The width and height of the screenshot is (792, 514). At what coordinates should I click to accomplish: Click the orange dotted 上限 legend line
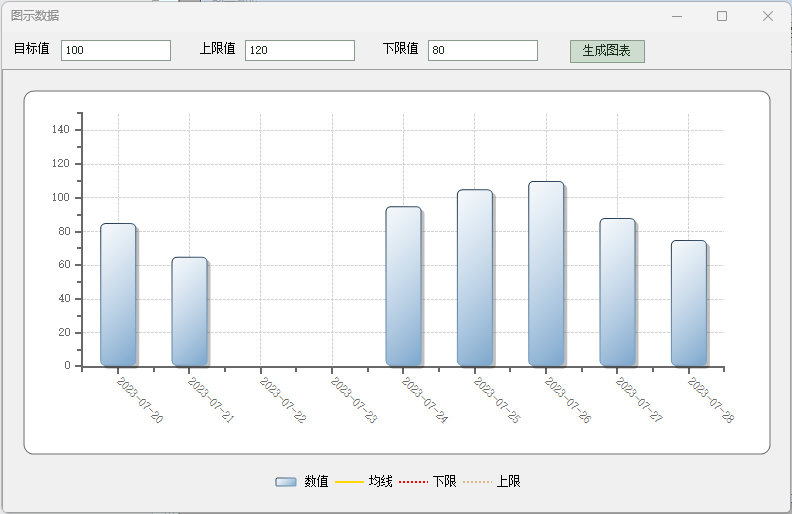click(477, 482)
